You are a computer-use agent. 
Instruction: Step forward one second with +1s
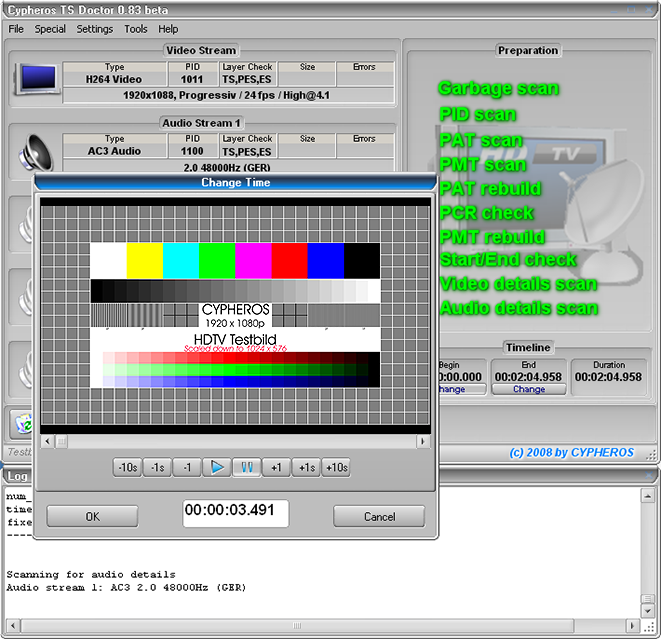click(306, 467)
